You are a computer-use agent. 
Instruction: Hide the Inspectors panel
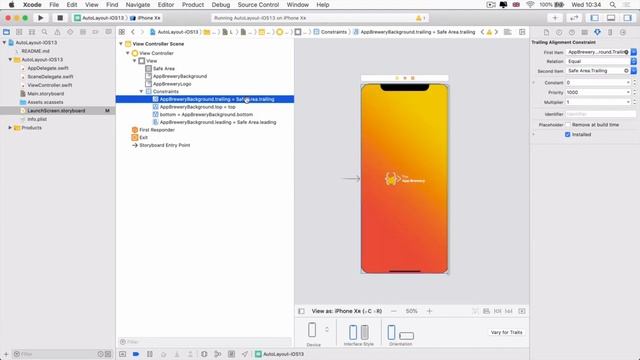pyautogui.click(x=628, y=18)
